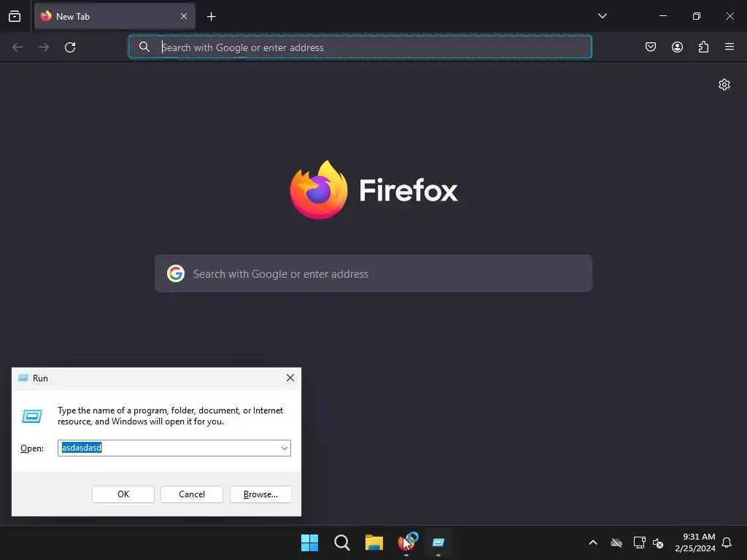
Task: Select the Run app taskbar icon
Action: point(438,542)
